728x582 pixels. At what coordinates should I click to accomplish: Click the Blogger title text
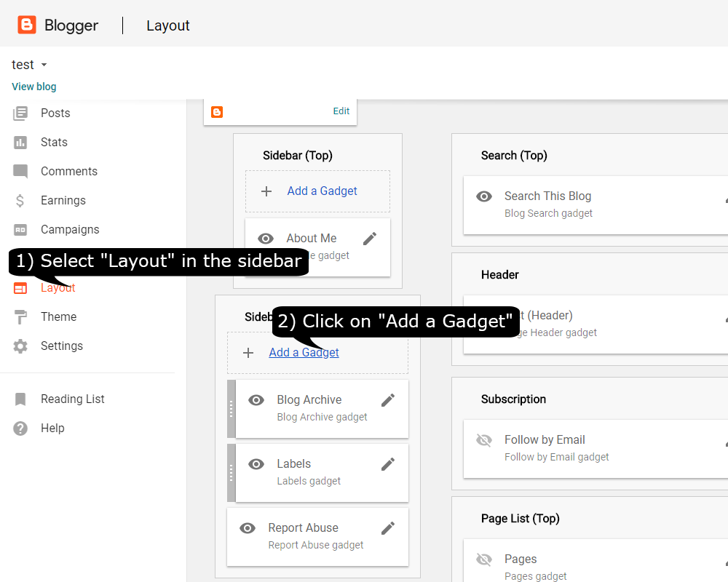pyautogui.click(x=71, y=25)
